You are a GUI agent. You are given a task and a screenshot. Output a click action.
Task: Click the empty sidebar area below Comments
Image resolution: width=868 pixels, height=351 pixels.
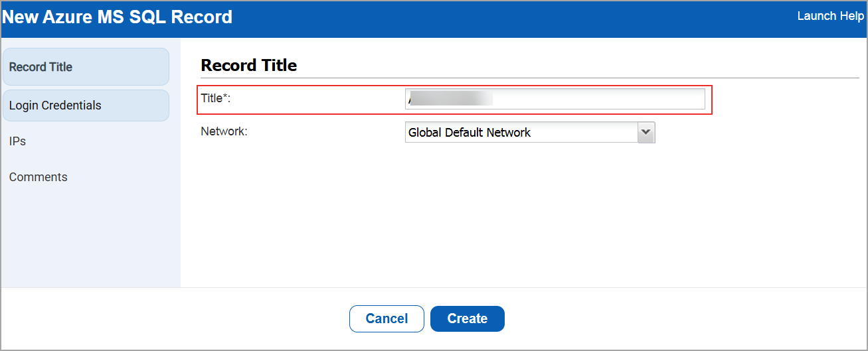tap(90, 239)
